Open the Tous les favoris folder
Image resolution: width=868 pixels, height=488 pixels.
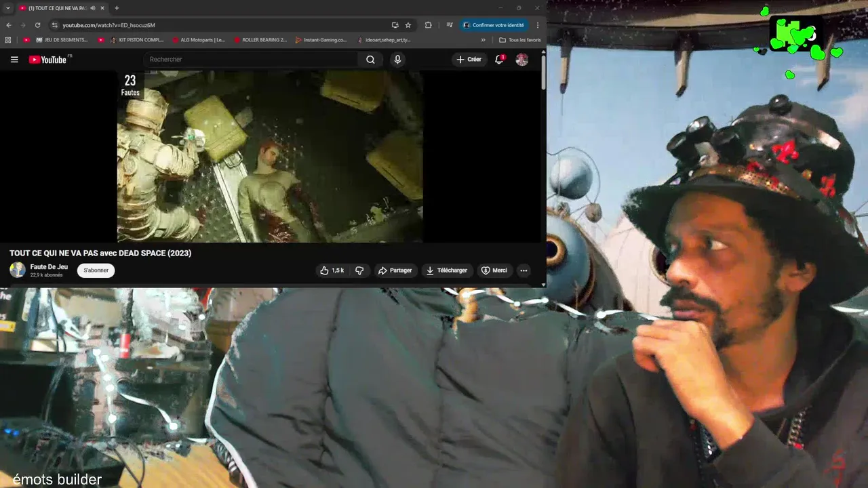click(520, 40)
